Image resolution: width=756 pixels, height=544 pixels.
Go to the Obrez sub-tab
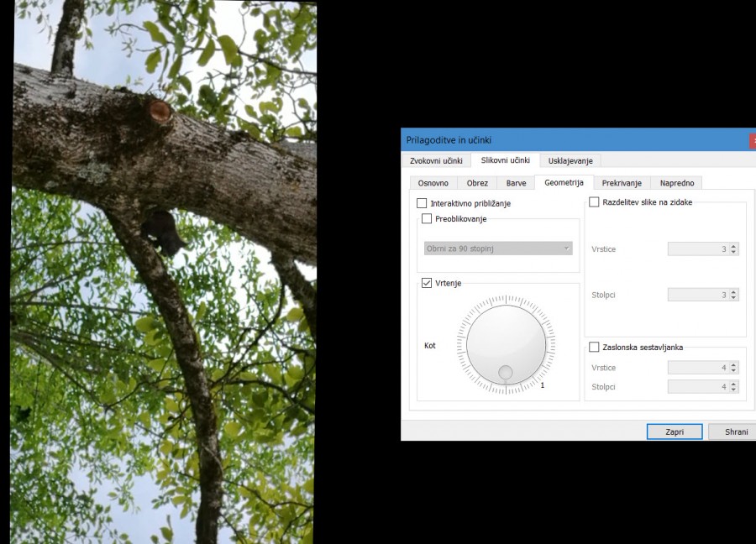(477, 183)
